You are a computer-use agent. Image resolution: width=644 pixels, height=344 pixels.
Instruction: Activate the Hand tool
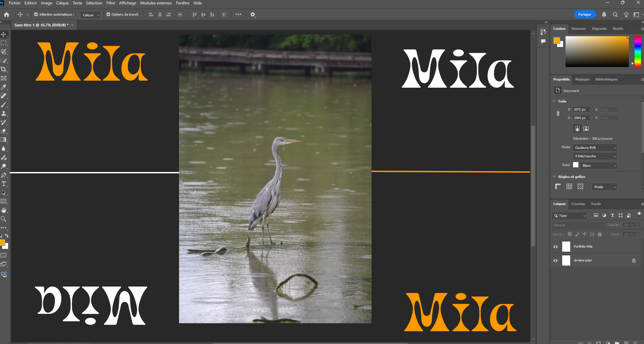coord(4,210)
